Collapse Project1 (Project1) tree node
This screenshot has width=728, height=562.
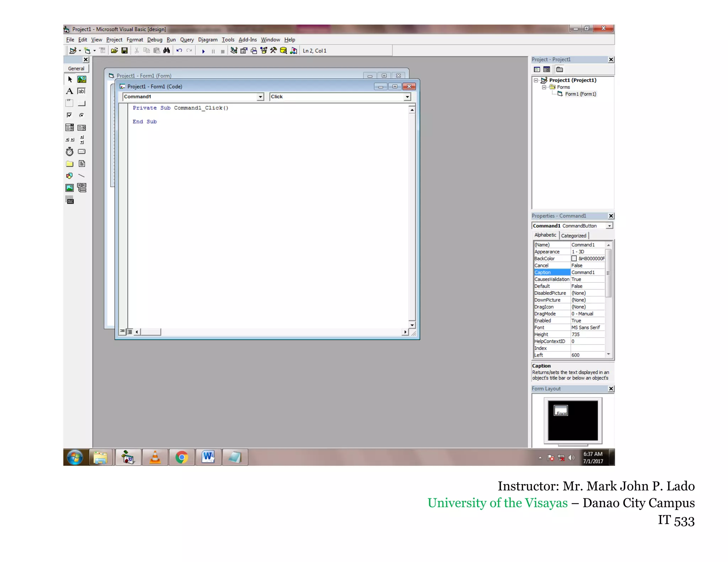click(536, 80)
